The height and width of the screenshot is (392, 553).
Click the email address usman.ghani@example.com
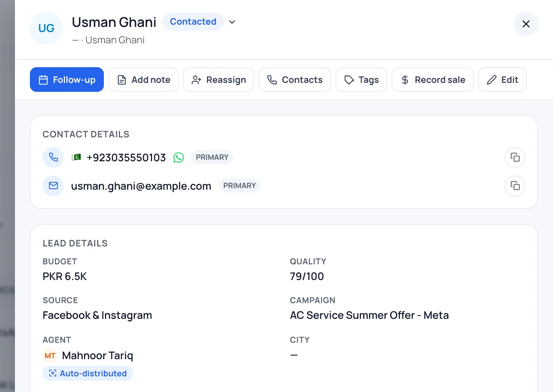[x=141, y=186]
